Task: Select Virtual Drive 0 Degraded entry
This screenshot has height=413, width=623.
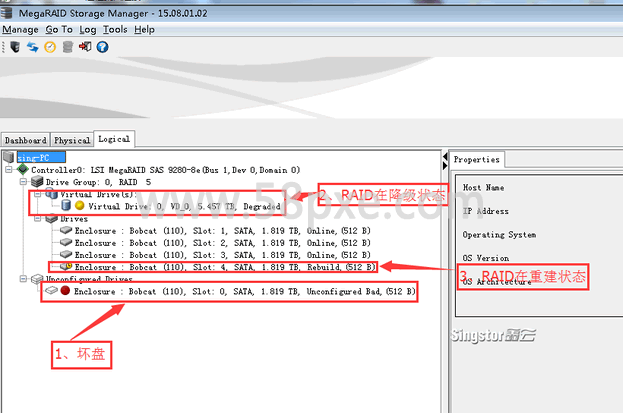Action: [x=184, y=206]
